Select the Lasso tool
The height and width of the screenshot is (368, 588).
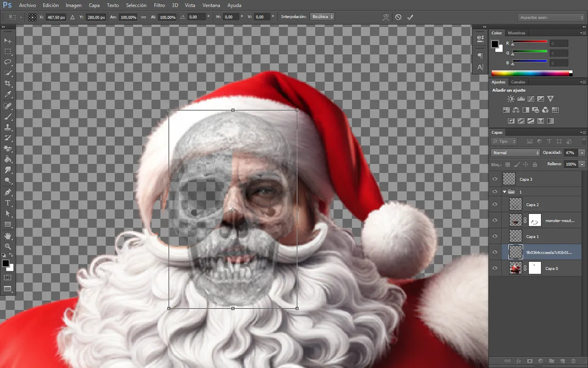pyautogui.click(x=8, y=62)
